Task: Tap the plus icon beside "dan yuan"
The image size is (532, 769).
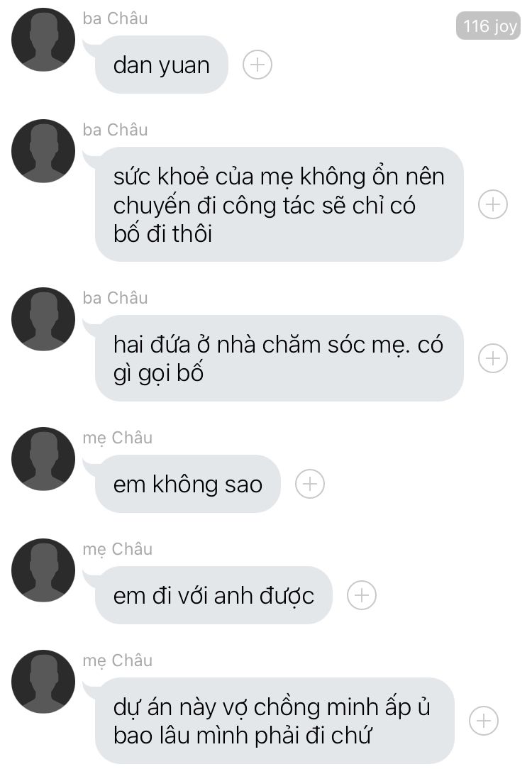Action: click(x=257, y=65)
